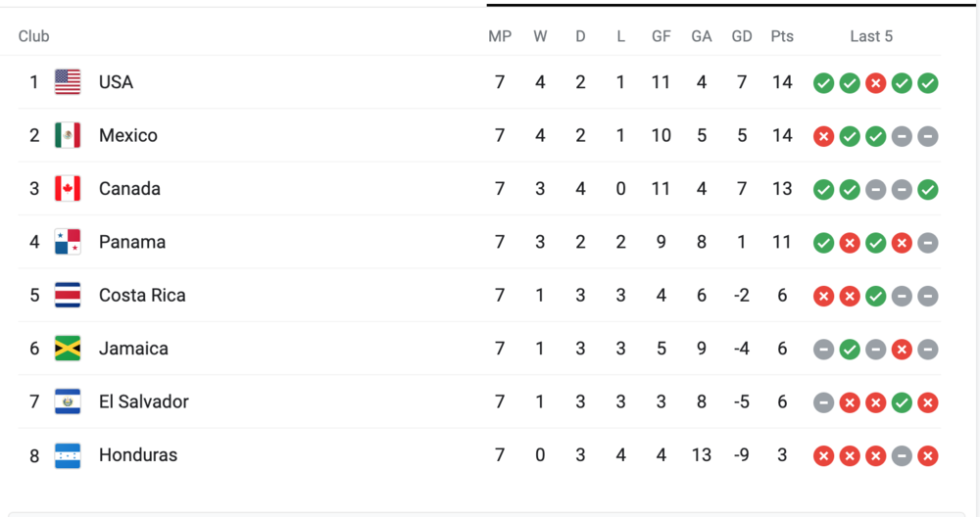
Task: Click the Mexico flag icon
Action: point(68,135)
